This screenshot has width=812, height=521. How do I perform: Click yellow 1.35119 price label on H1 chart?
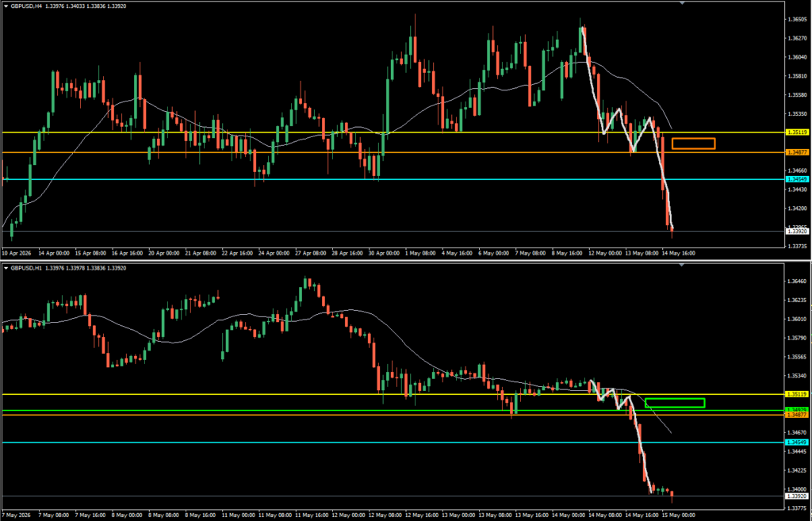pos(797,394)
